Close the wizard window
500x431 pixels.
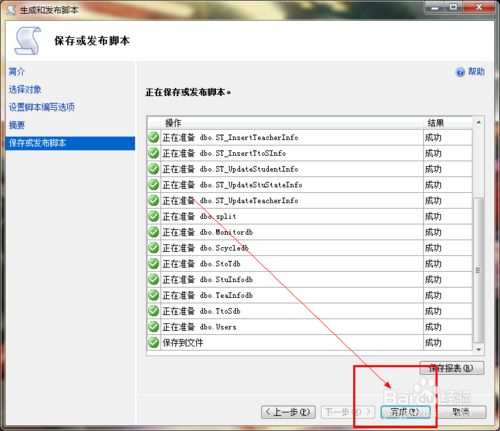479,7
